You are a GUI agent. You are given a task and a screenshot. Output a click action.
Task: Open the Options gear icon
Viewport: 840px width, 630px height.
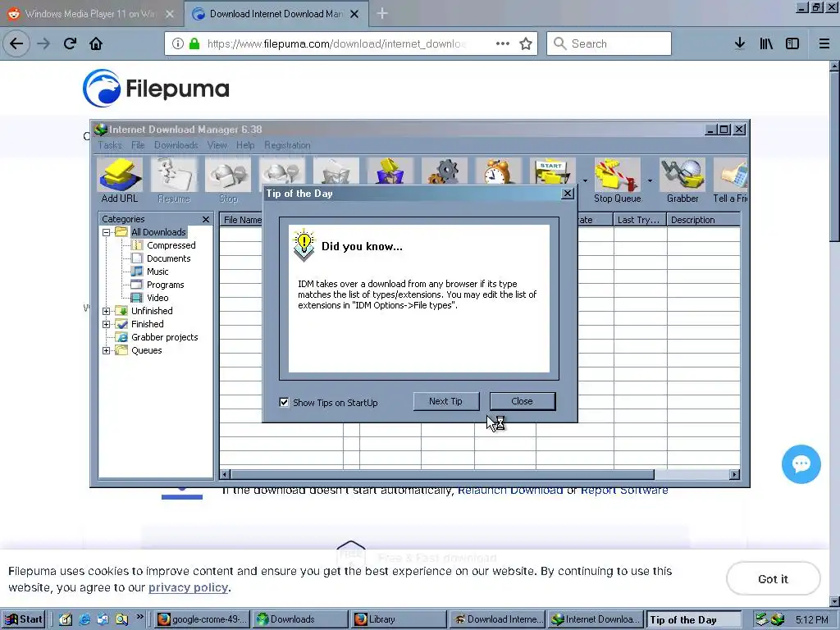coord(444,171)
